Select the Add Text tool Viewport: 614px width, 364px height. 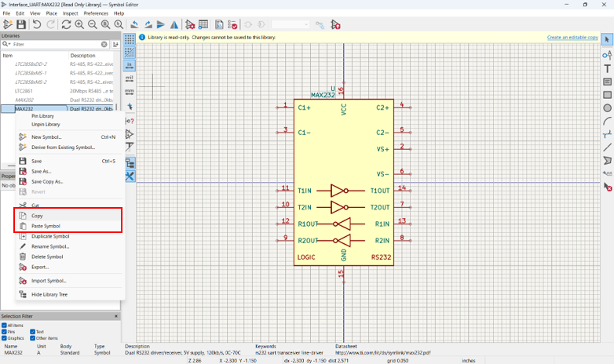click(608, 68)
